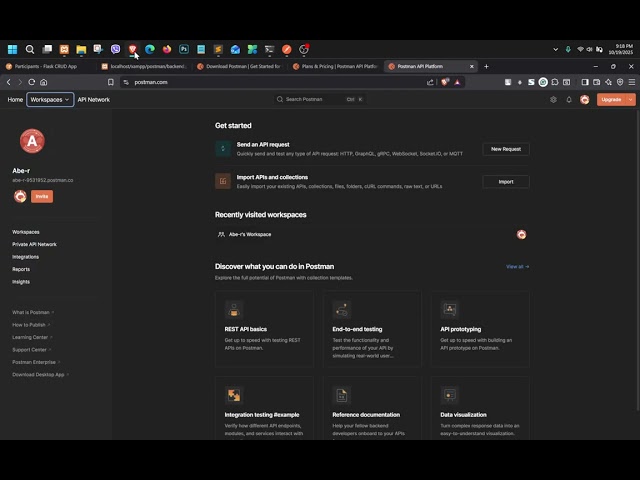Image resolution: width=640 pixels, height=480 pixels.
Task: Open Firefox from taskbar
Action: coord(167,49)
